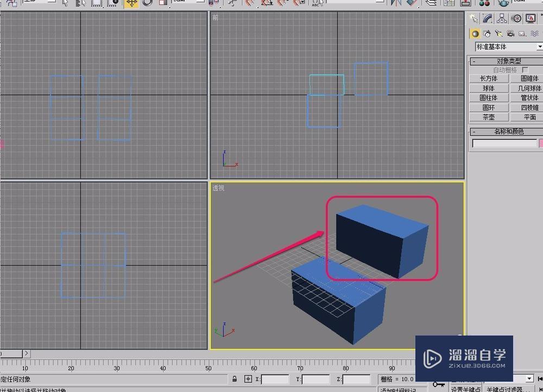The width and height of the screenshot is (543, 392).
Task: Toggle the selection lock padlock
Action: click(x=235, y=378)
